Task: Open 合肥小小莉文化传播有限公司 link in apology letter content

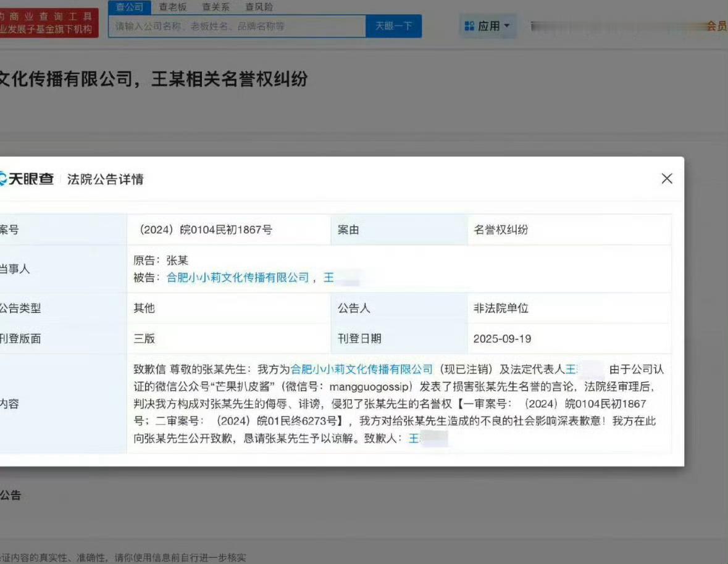Action: (362, 369)
